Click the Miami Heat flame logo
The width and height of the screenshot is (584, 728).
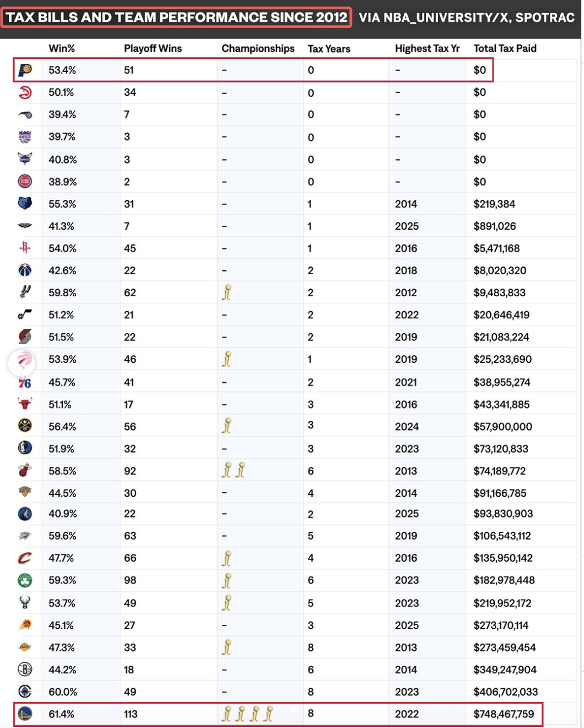coord(25,470)
